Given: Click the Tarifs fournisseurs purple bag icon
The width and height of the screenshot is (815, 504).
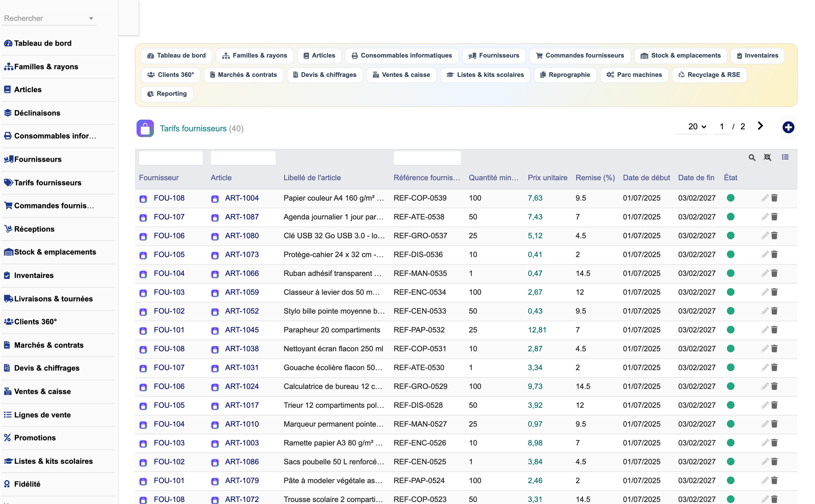Looking at the screenshot, I should pyautogui.click(x=145, y=129).
